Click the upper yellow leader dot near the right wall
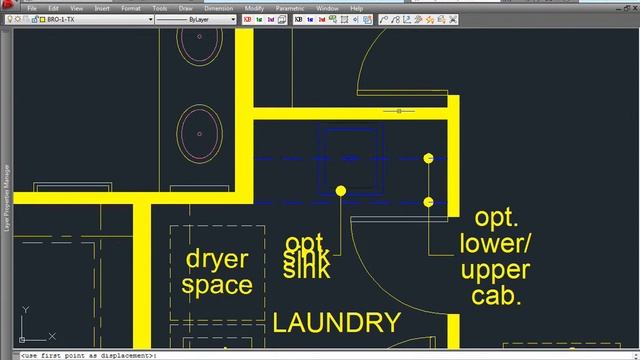The image size is (640, 360). click(428, 158)
